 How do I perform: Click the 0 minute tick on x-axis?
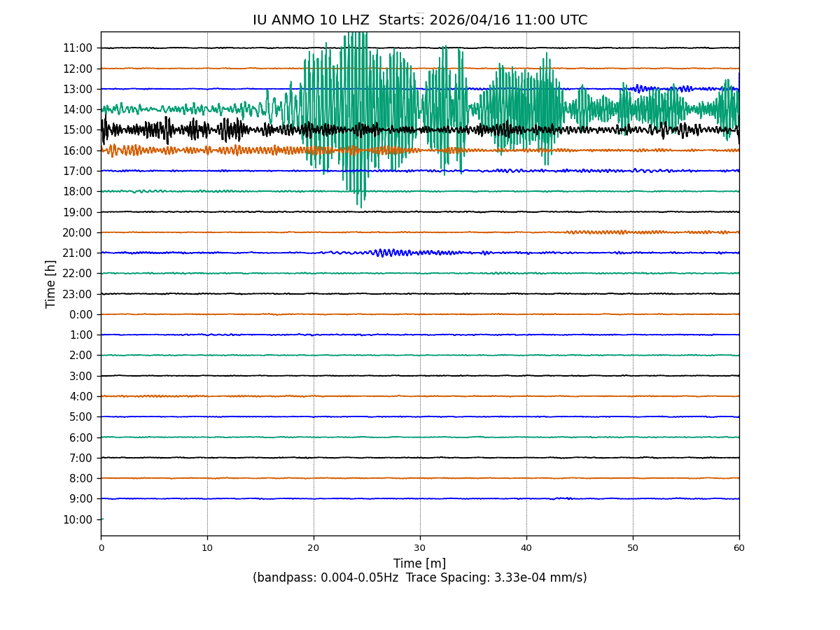tap(101, 548)
